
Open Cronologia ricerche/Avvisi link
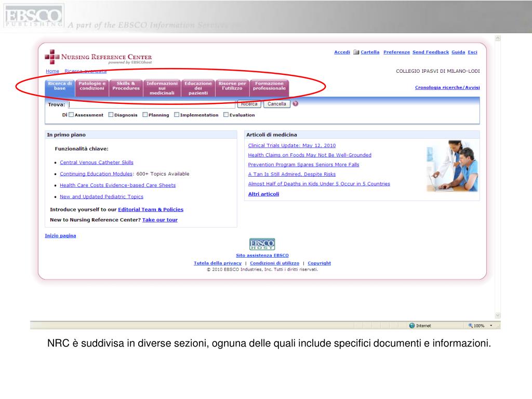click(x=447, y=87)
